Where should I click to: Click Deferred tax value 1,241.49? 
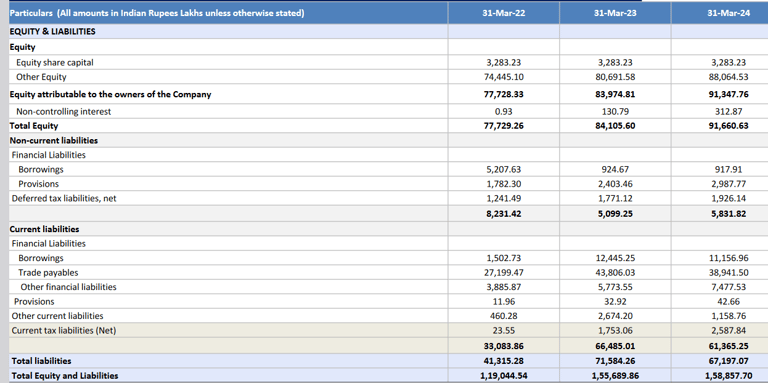504,198
